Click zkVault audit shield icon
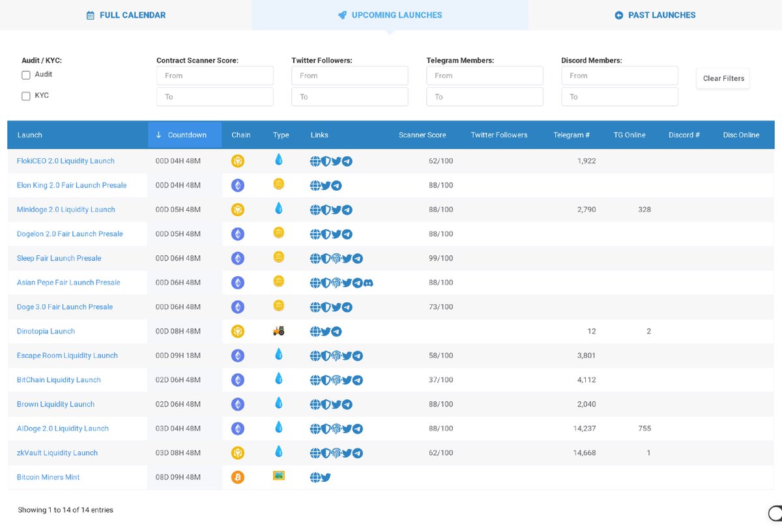 click(x=326, y=453)
